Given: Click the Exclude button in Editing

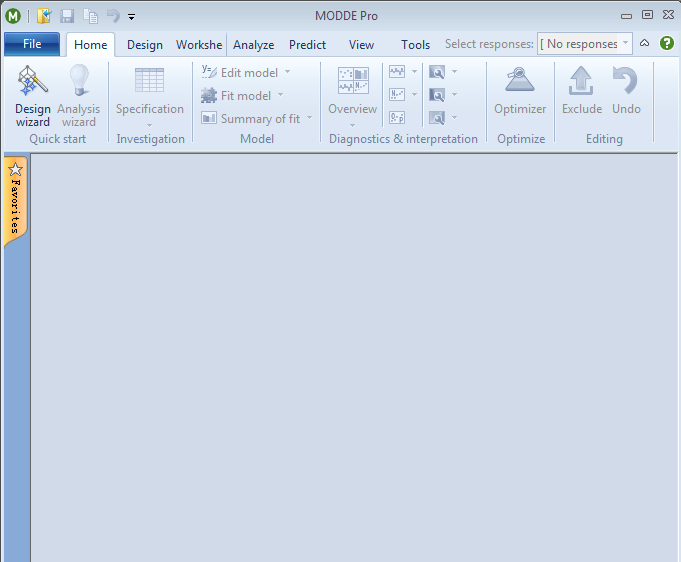Looking at the screenshot, I should pyautogui.click(x=582, y=91).
